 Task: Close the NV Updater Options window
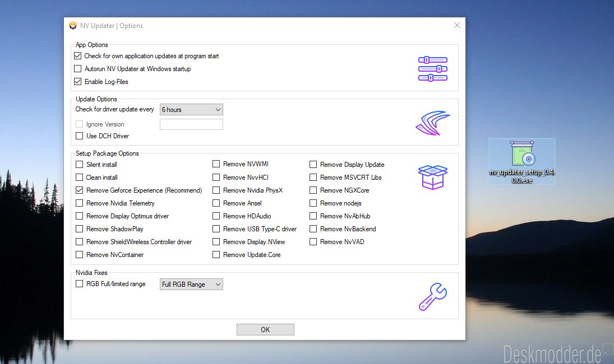456,26
